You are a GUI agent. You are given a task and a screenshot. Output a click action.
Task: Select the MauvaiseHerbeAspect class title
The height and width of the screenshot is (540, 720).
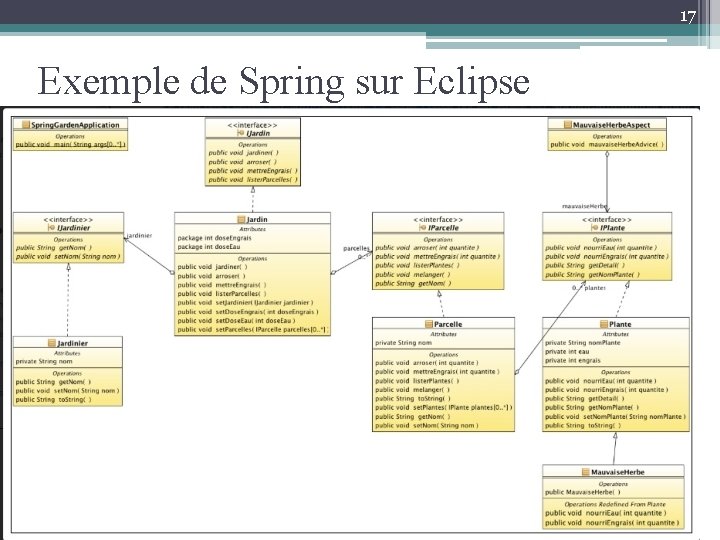612,125
